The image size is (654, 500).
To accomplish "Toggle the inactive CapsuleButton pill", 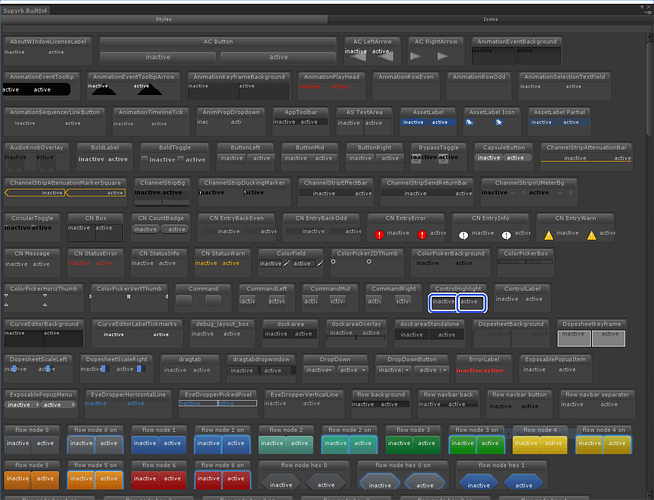I will coord(489,158).
